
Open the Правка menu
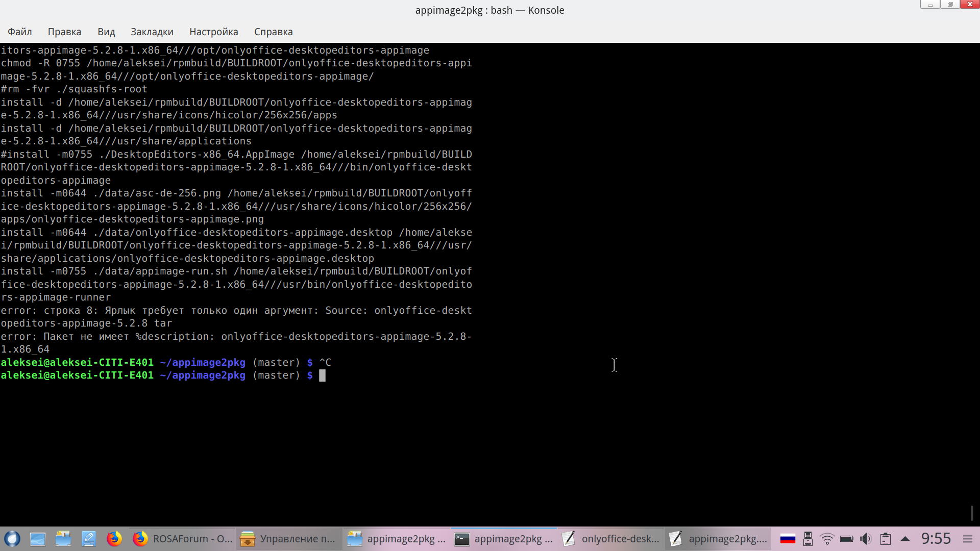click(x=64, y=32)
